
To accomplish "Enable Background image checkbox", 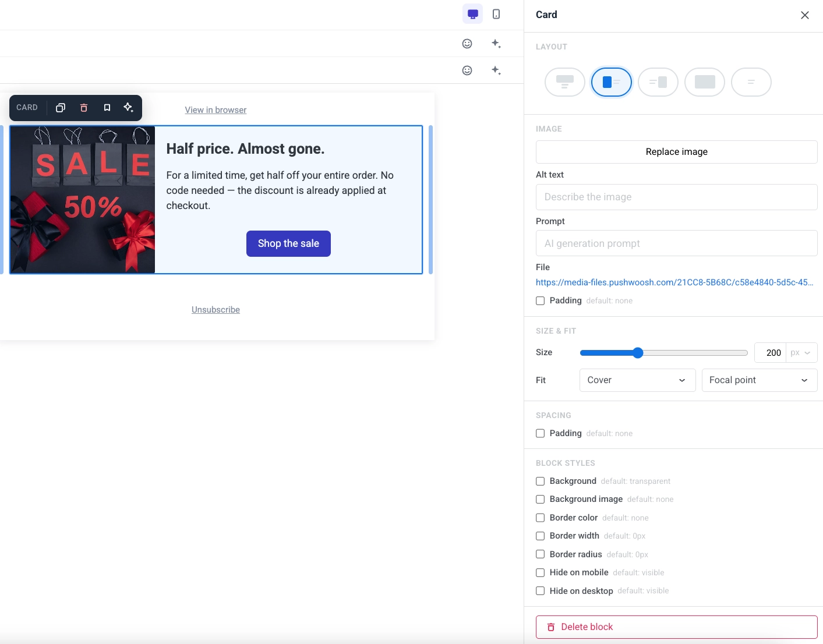I will [541, 500].
